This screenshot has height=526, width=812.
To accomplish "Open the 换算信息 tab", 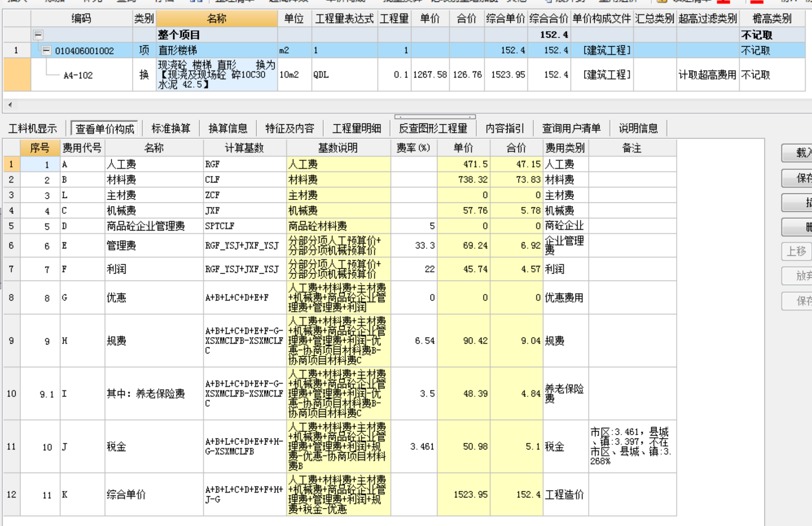I will (228, 128).
